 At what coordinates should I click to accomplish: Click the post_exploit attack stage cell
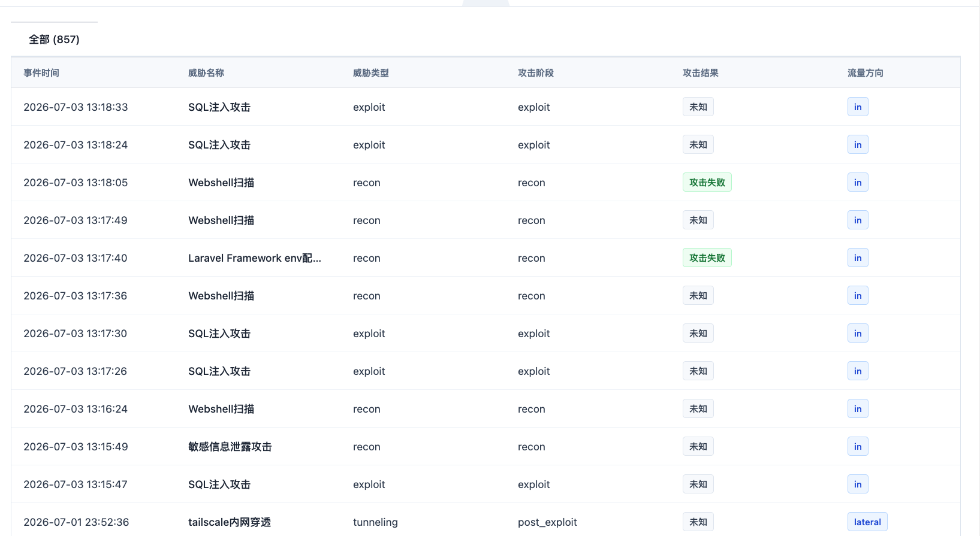tap(547, 522)
